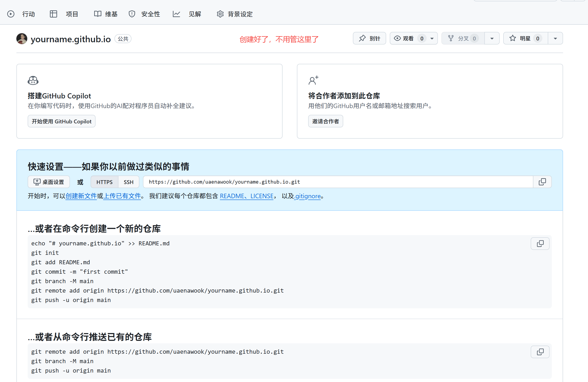The height and width of the screenshot is (382, 588).
Task: Pin the repository with 别针 button
Action: point(369,38)
